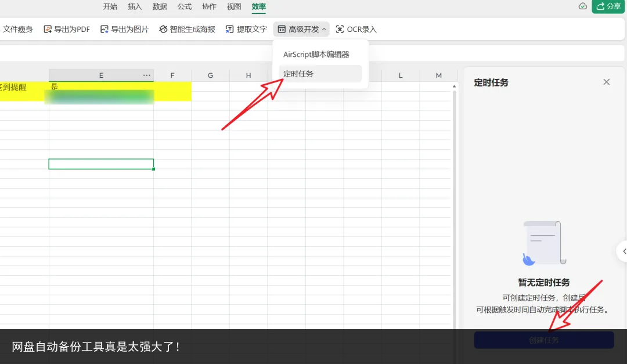The height and width of the screenshot is (364, 627).
Task: Select column G header
Action: (x=210, y=75)
